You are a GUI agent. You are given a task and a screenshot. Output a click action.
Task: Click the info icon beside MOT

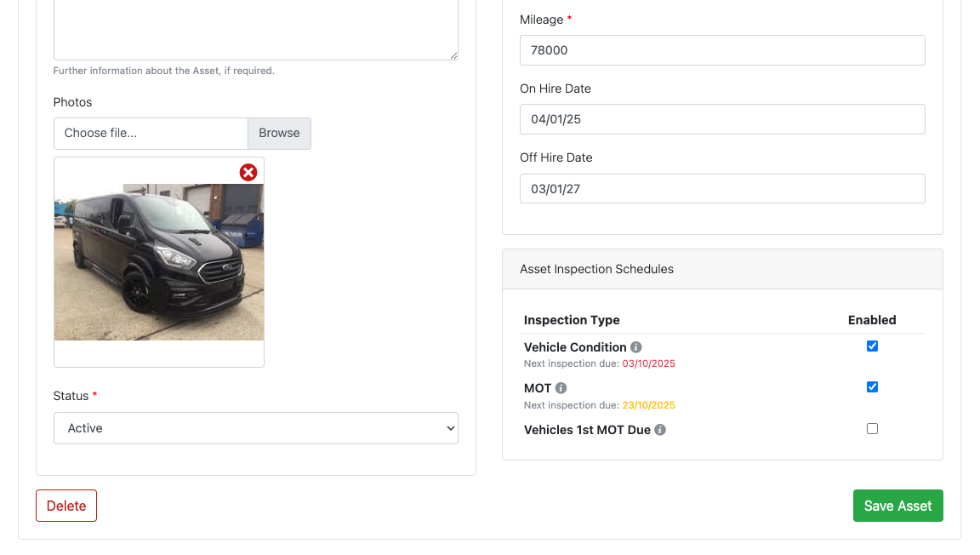[561, 388]
